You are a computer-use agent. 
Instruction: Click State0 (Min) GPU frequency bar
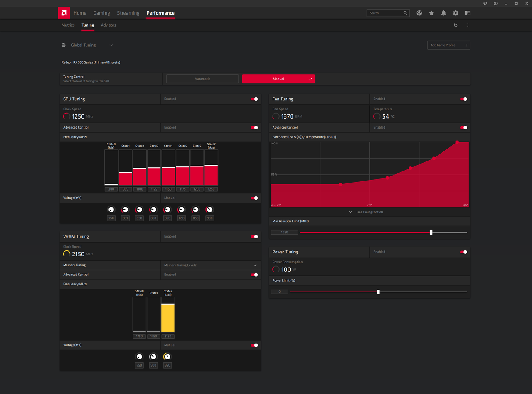click(x=111, y=168)
